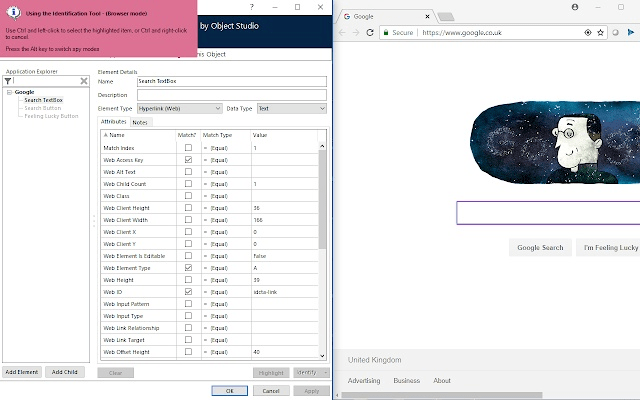The image size is (640, 400).
Task: Click the I'm Feeling Lucky button
Action: tap(610, 248)
